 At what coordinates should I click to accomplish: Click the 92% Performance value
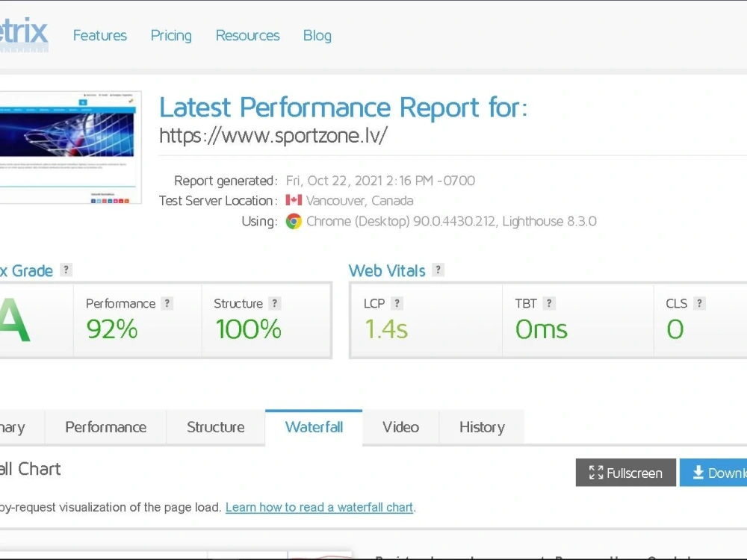click(112, 329)
